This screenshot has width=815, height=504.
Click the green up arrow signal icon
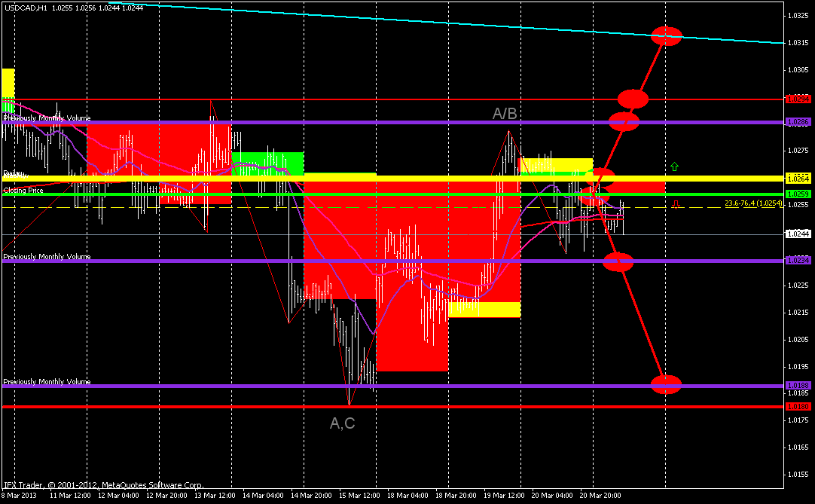[x=674, y=167]
